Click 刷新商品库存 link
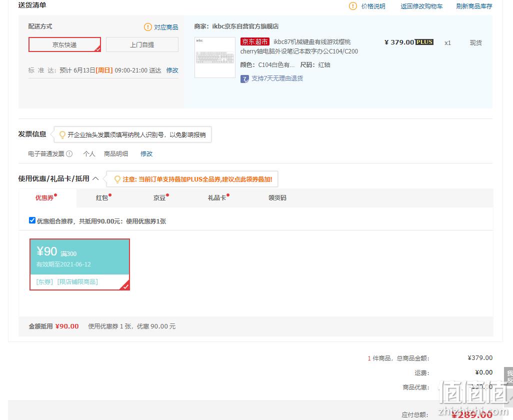 pyautogui.click(x=474, y=6)
